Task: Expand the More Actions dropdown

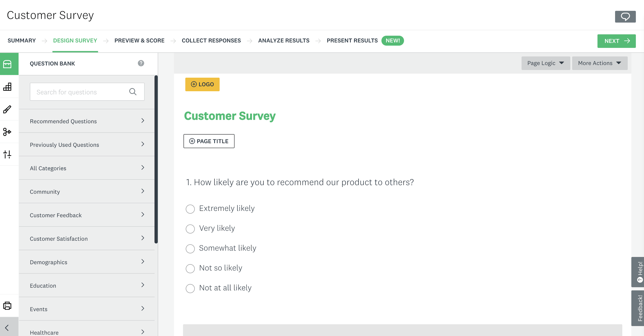Action: coord(599,63)
